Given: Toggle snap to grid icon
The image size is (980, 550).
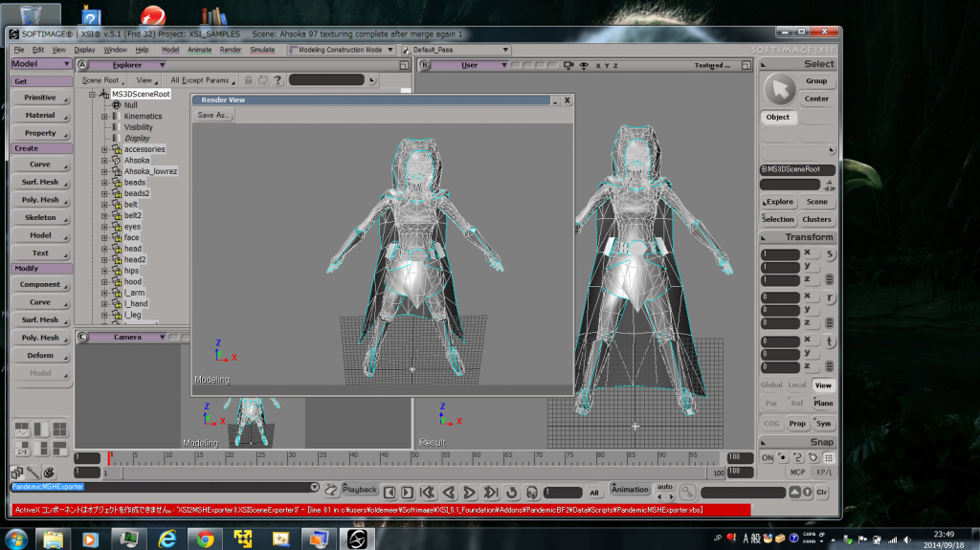Looking at the screenshot, I should [829, 457].
